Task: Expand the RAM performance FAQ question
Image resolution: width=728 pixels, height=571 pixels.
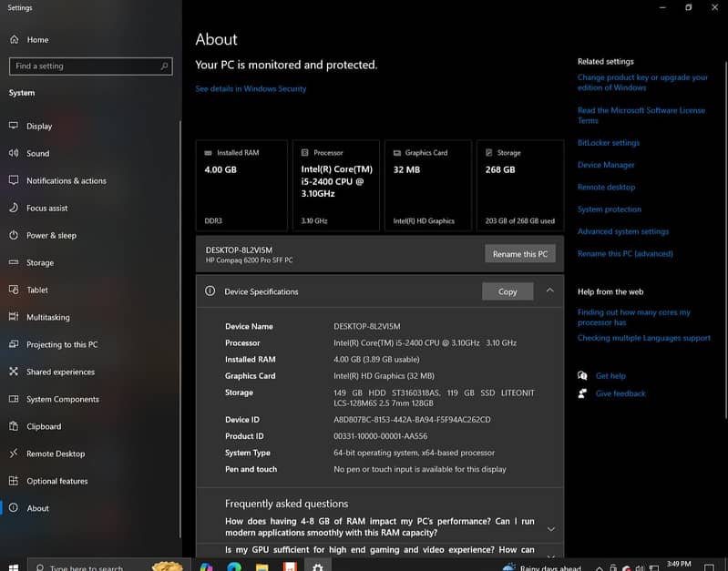Action: (x=550, y=528)
